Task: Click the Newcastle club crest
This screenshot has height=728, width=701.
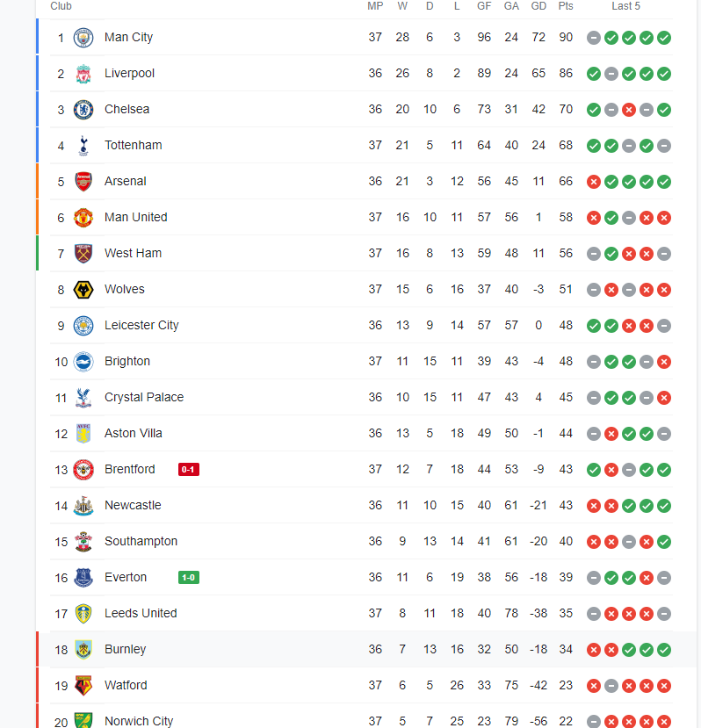Action: (x=83, y=506)
